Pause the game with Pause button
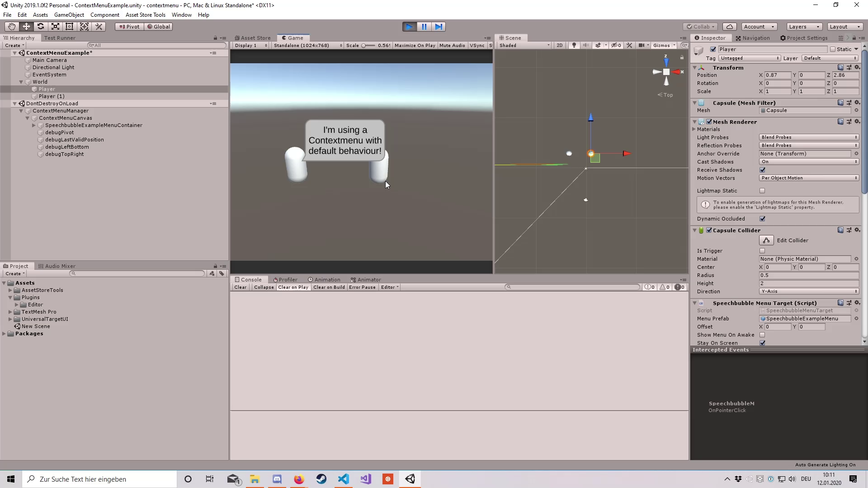 pyautogui.click(x=424, y=27)
